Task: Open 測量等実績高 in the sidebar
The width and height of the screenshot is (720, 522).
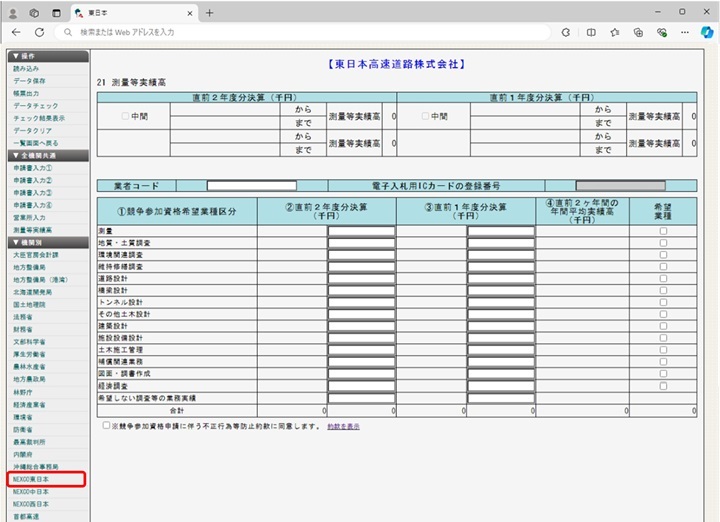Action: (33, 230)
